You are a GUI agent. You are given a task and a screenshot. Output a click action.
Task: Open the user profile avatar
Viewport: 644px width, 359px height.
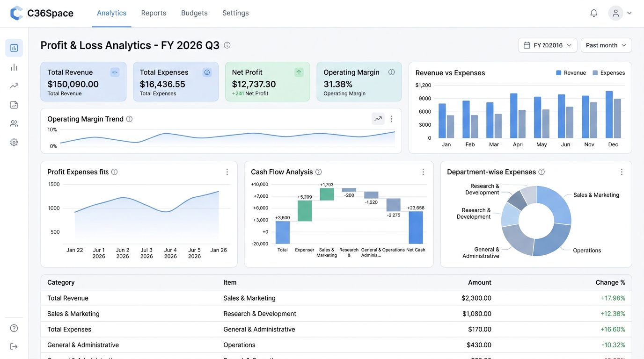[615, 13]
